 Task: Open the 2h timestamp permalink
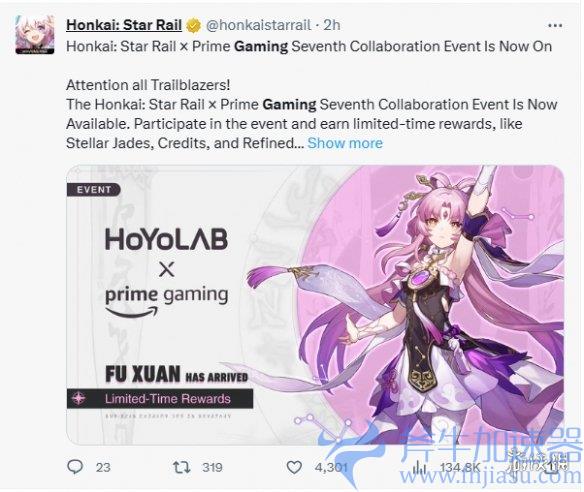click(331, 25)
